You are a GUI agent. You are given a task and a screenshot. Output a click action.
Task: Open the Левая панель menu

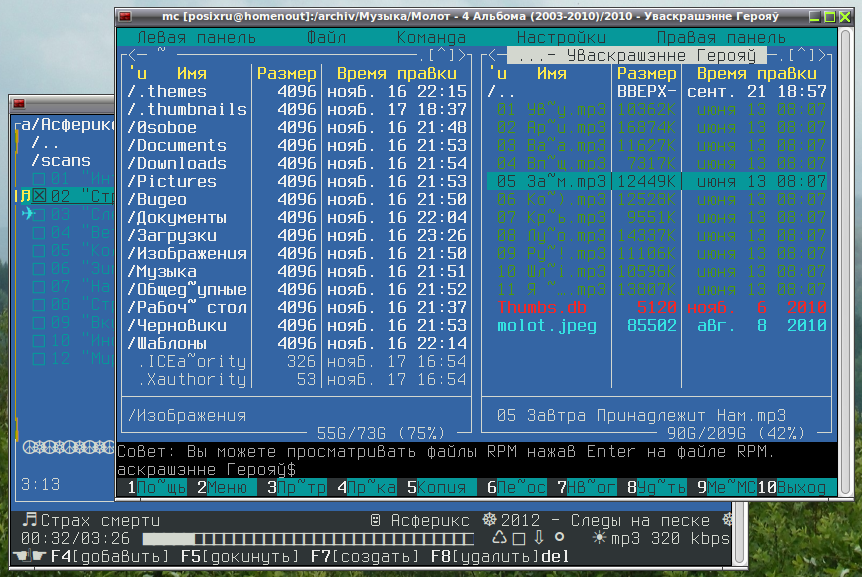pyautogui.click(x=196, y=37)
